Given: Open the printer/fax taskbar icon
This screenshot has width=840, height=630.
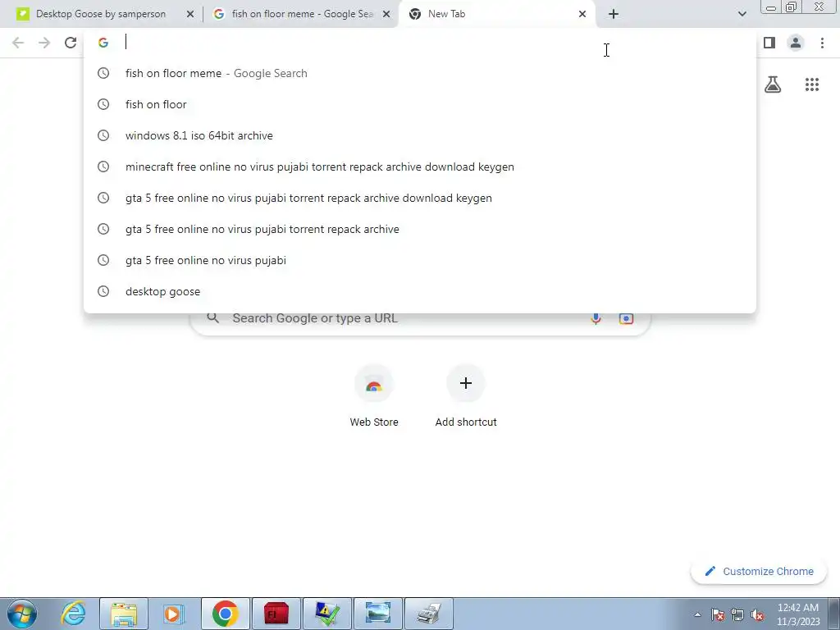Looking at the screenshot, I should [428, 614].
